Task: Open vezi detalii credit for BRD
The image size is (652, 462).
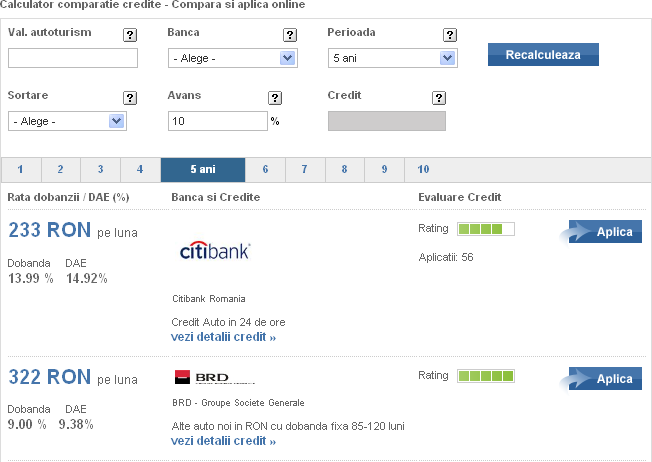Action: pos(223,441)
